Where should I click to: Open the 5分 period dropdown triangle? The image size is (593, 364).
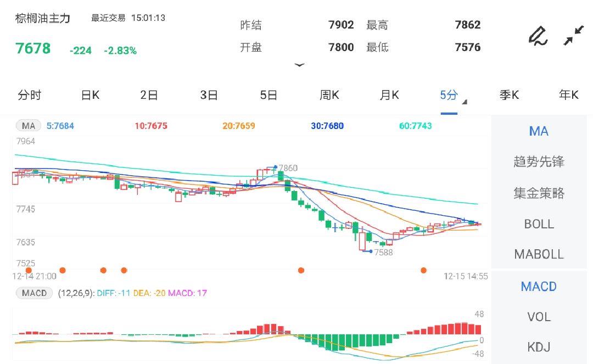[x=465, y=102]
